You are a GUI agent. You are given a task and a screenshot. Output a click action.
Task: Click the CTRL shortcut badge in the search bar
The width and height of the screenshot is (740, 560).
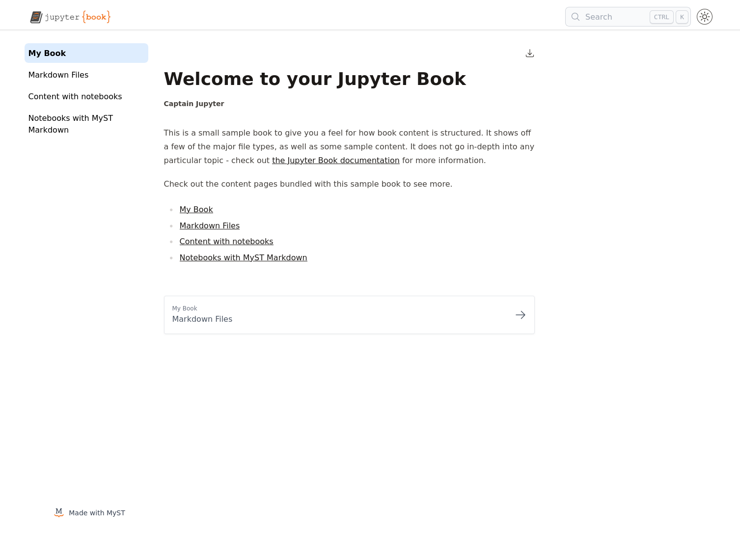tap(661, 17)
